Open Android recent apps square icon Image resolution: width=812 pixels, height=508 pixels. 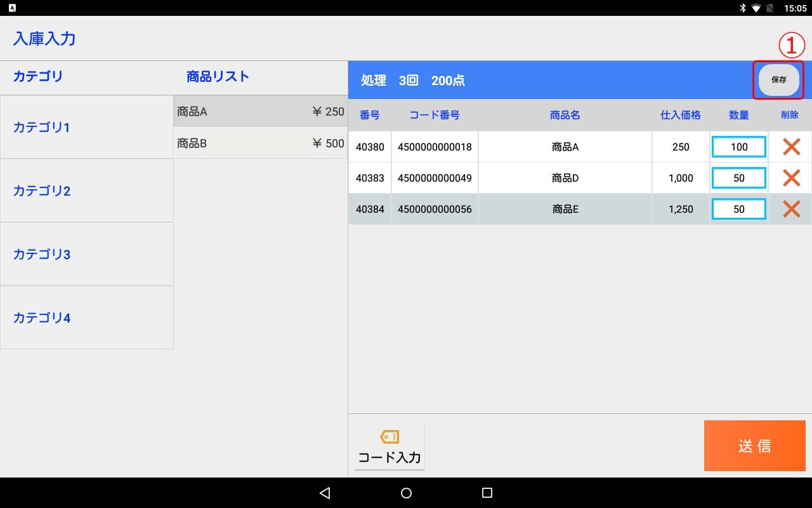(x=487, y=493)
